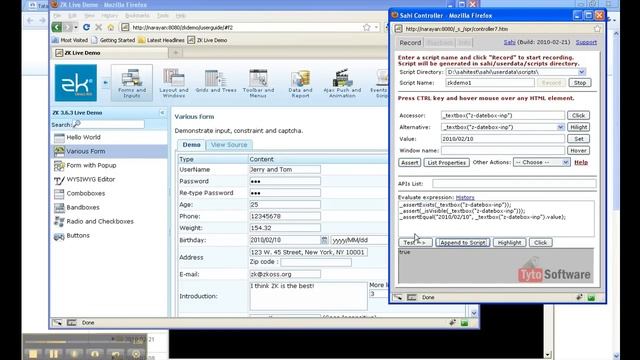Expand Alternative accessor dropdown
Screen dimensions: 640x360
click(x=560, y=127)
